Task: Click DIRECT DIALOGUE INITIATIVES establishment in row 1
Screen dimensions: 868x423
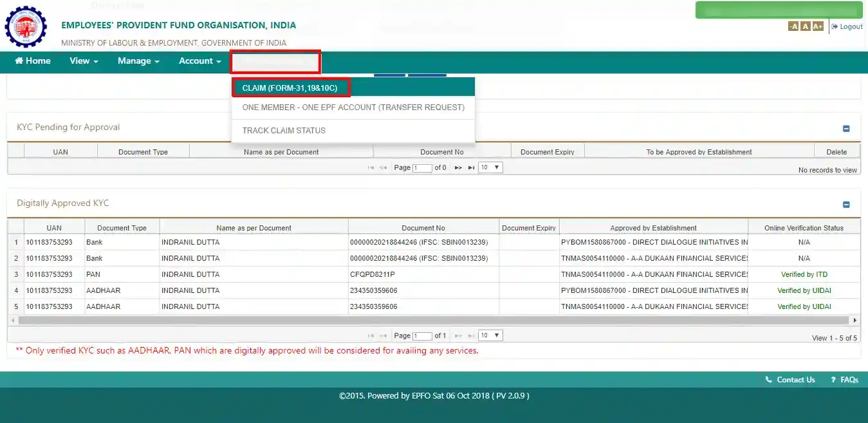Action: pyautogui.click(x=654, y=242)
